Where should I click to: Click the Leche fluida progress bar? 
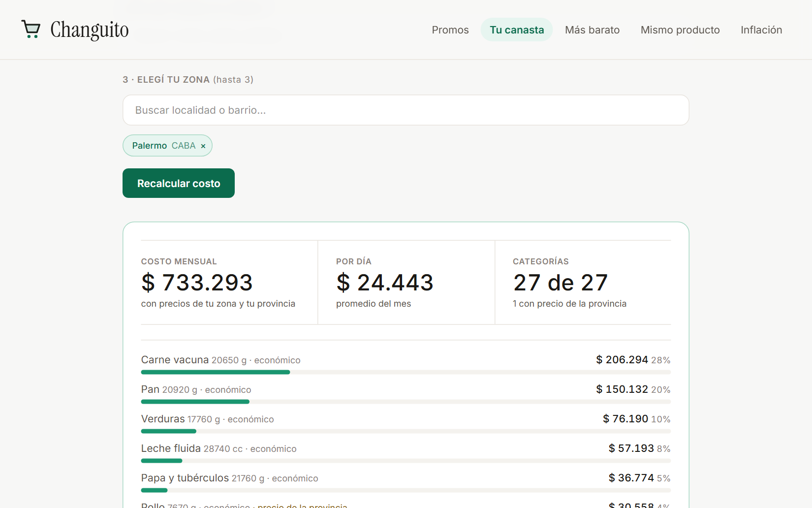coord(406,461)
